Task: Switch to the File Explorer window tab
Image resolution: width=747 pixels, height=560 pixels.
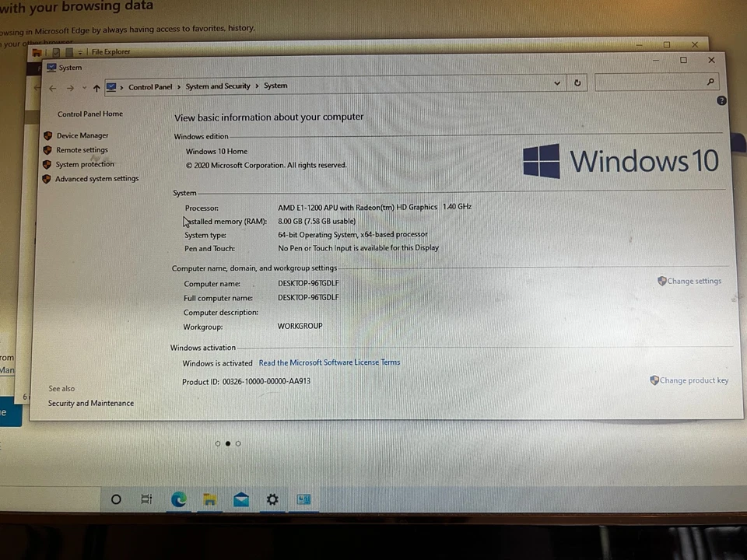Action: 110,51
